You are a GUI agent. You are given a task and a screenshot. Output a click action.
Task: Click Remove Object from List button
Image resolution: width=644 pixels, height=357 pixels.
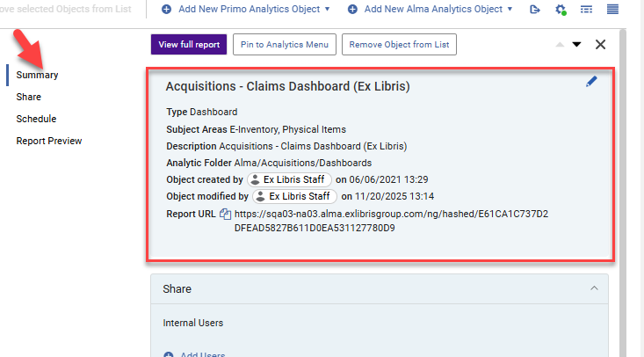click(x=399, y=45)
